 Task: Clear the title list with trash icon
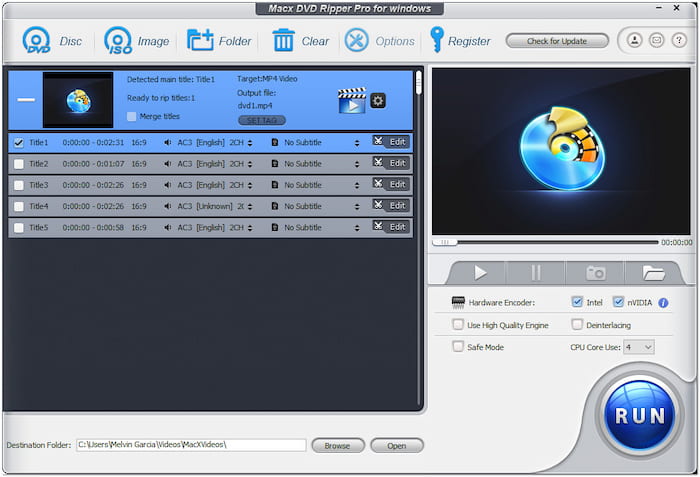click(x=300, y=41)
